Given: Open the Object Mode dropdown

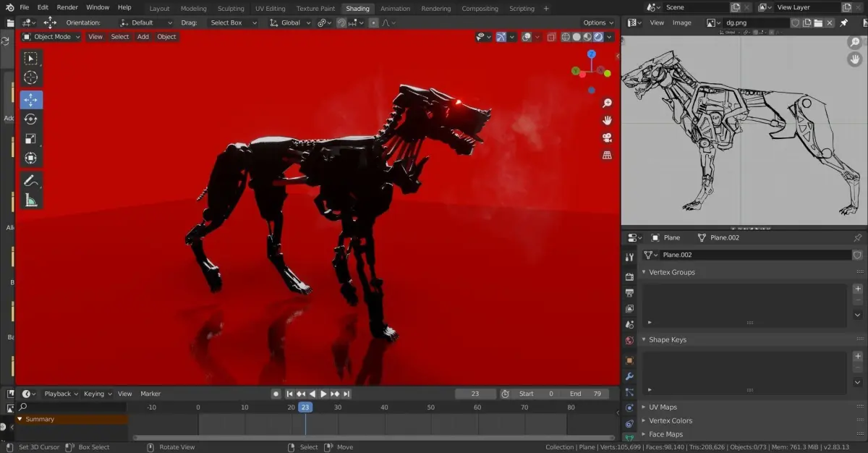Looking at the screenshot, I should tap(50, 37).
